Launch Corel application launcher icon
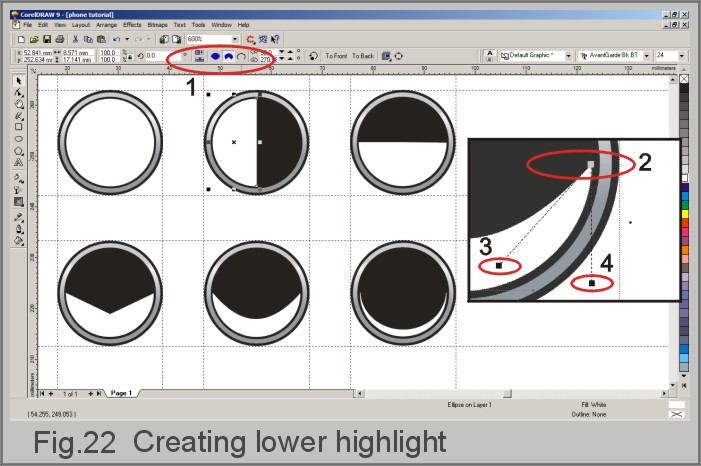This screenshot has width=701, height=466. coord(250,39)
